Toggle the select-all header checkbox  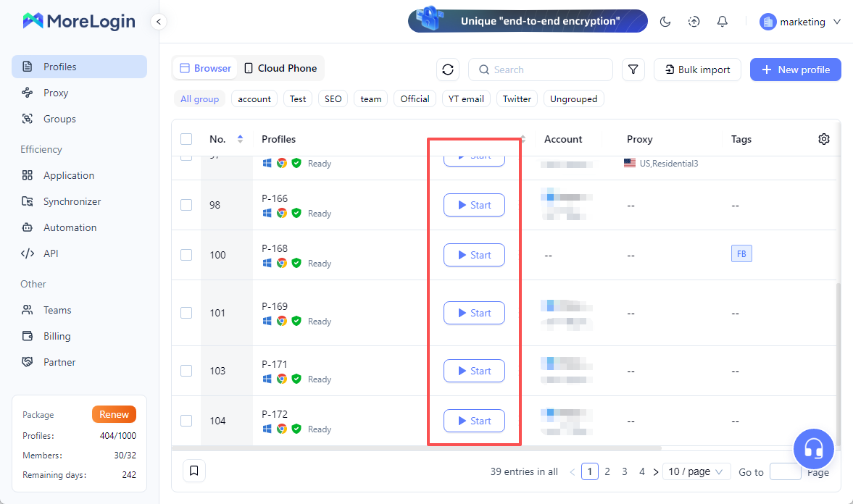[x=186, y=139]
